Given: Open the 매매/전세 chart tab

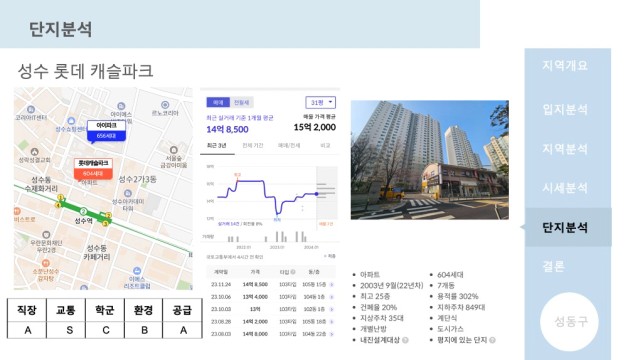Looking at the screenshot, I should pyautogui.click(x=289, y=146).
